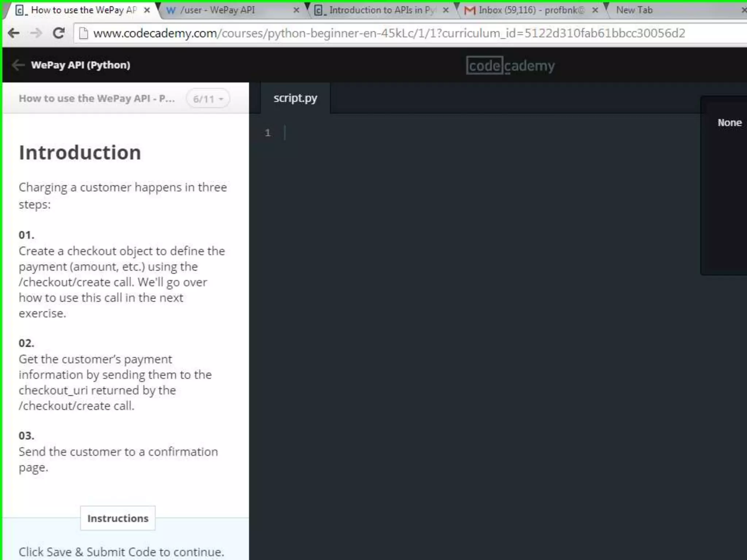This screenshot has height=560, width=747.
Task: Click the step 02. label
Action: coord(27,343)
